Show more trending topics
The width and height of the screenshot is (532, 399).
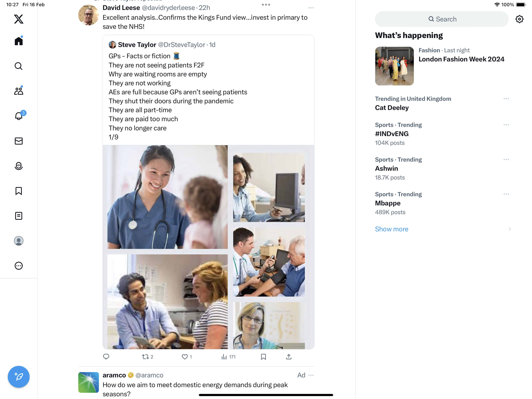[x=392, y=229]
